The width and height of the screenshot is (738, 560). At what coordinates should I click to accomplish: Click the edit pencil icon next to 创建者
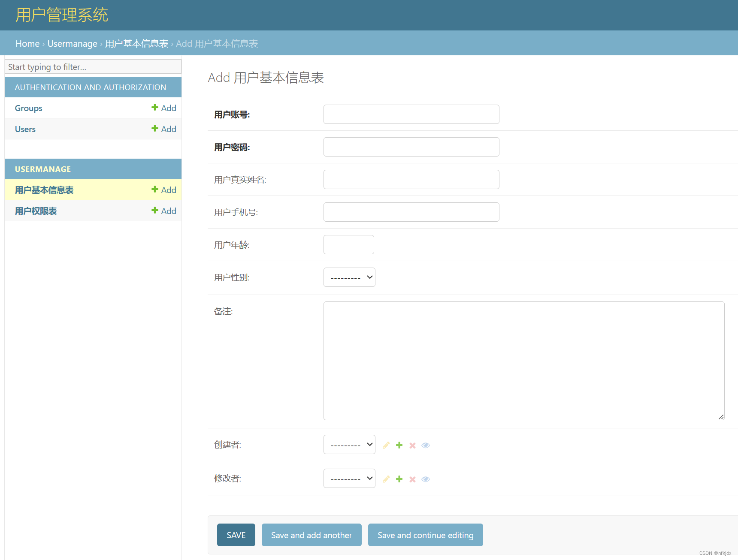tap(386, 445)
